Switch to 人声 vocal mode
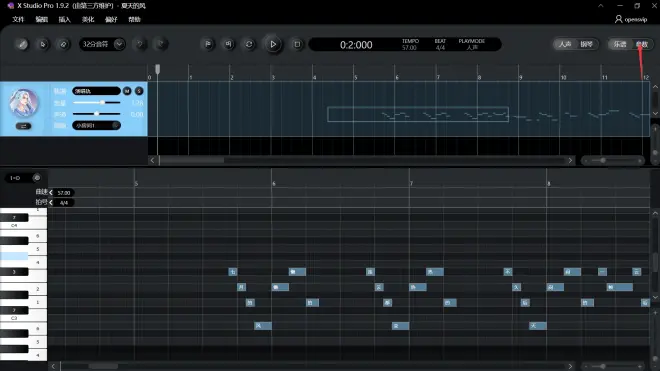The height and width of the screenshot is (371, 660). (565, 44)
